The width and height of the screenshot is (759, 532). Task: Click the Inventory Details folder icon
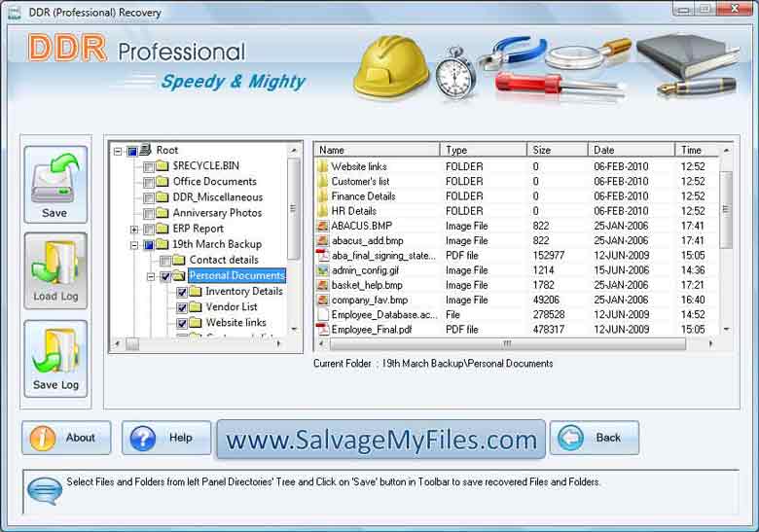[195, 292]
